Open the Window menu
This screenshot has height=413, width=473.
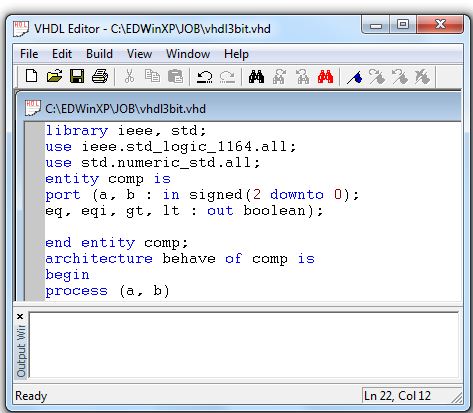point(188,54)
